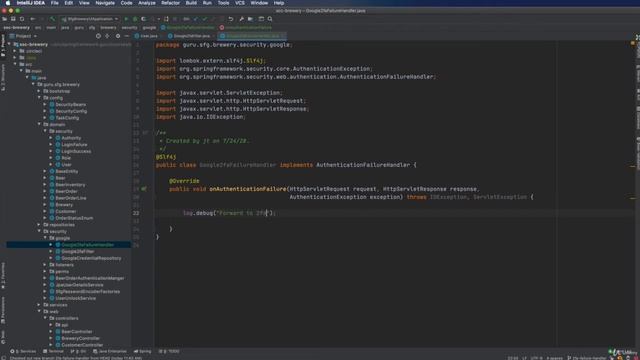Open the Git tool window button
The width and height of the screenshot is (640, 360).
[78, 351]
